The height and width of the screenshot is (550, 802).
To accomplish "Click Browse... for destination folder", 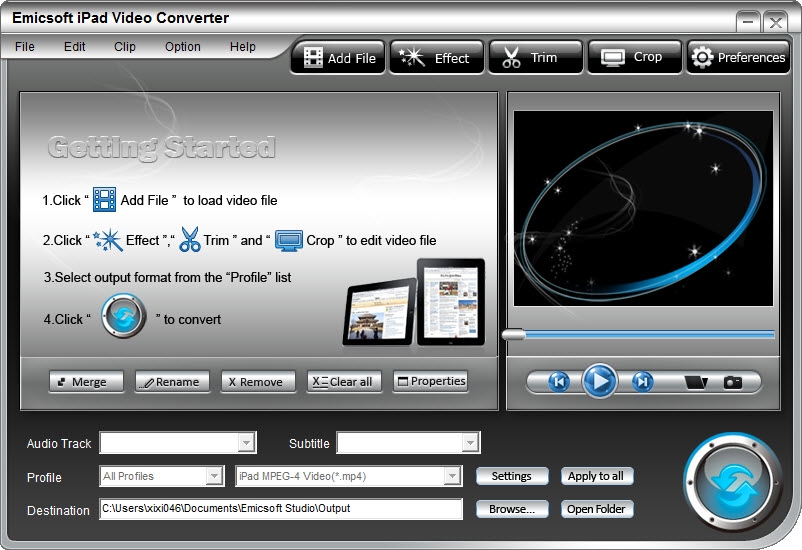I will [512, 509].
